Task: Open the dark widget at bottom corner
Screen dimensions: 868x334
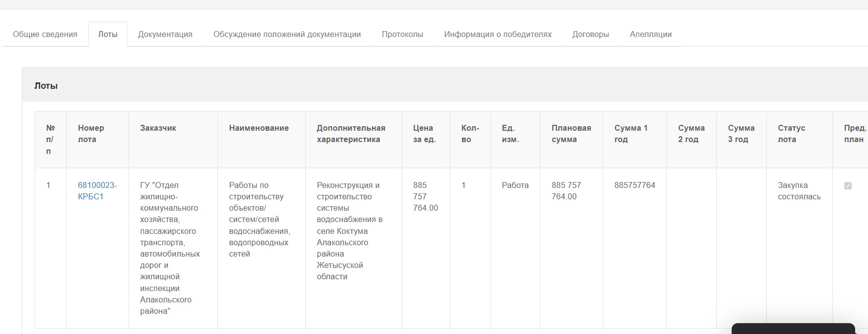Action: (793, 329)
